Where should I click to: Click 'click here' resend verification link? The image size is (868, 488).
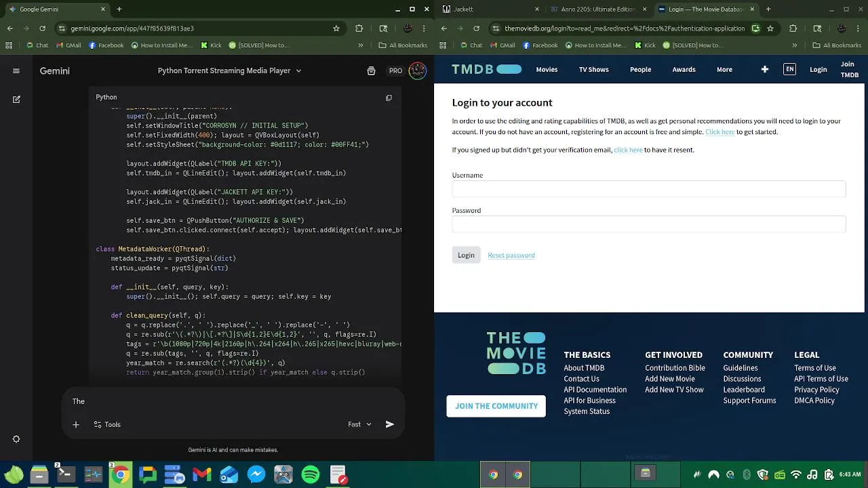[628, 150]
